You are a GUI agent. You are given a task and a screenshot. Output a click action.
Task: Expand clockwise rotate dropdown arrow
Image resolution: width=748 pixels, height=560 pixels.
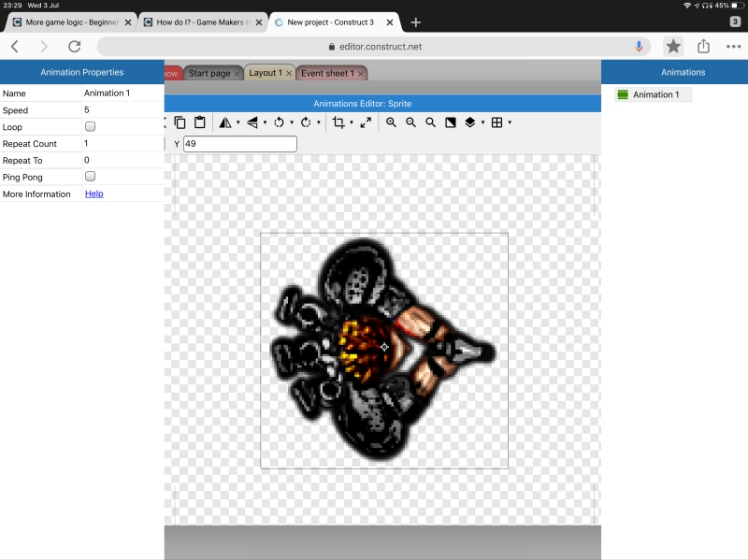click(319, 122)
